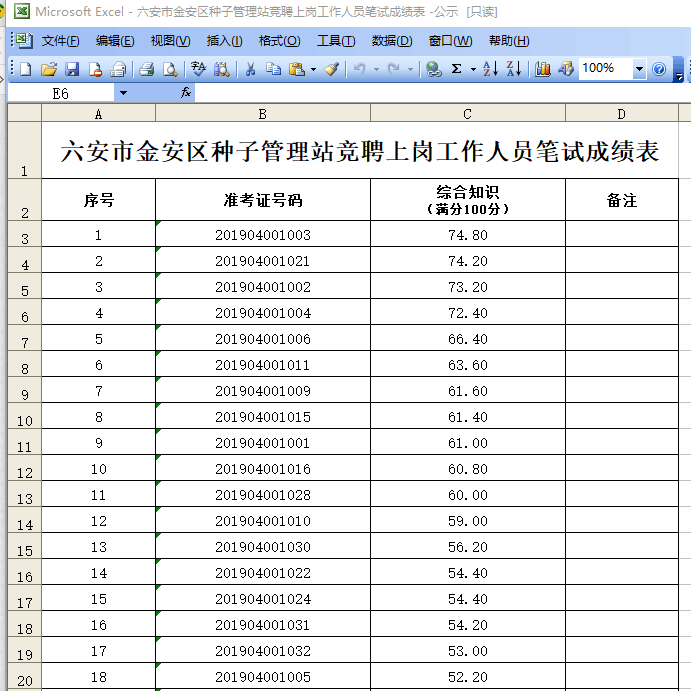Select column B header

click(263, 114)
